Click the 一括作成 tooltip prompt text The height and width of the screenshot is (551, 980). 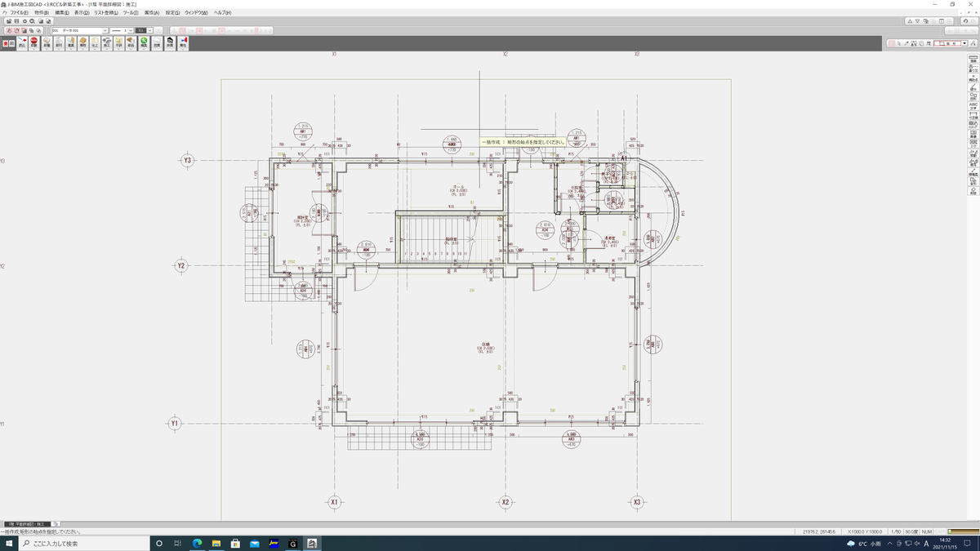(523, 141)
